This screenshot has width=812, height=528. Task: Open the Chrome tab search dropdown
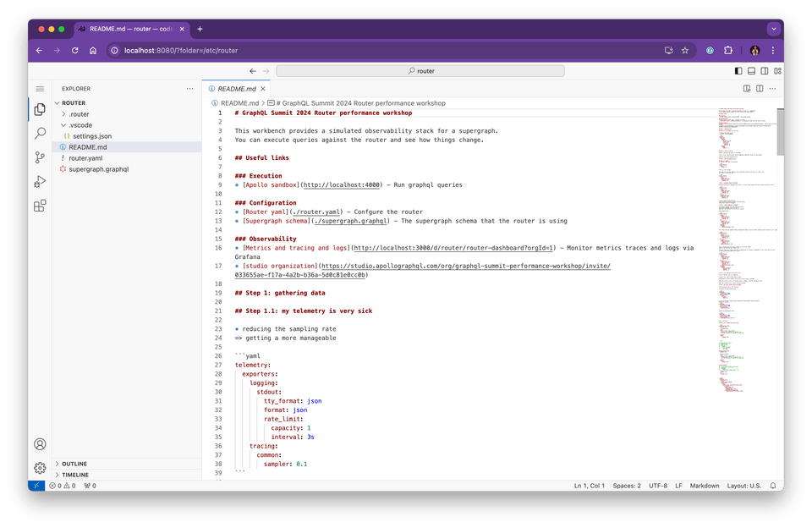pos(774,29)
